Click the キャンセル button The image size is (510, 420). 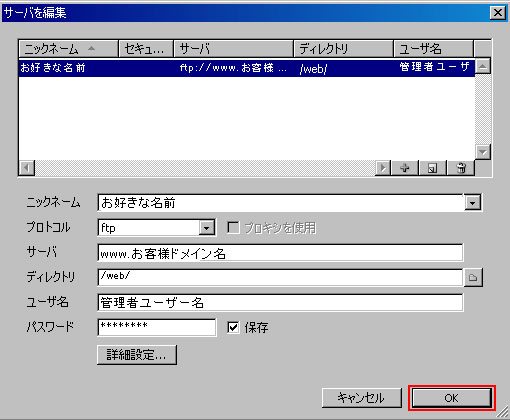(x=362, y=398)
